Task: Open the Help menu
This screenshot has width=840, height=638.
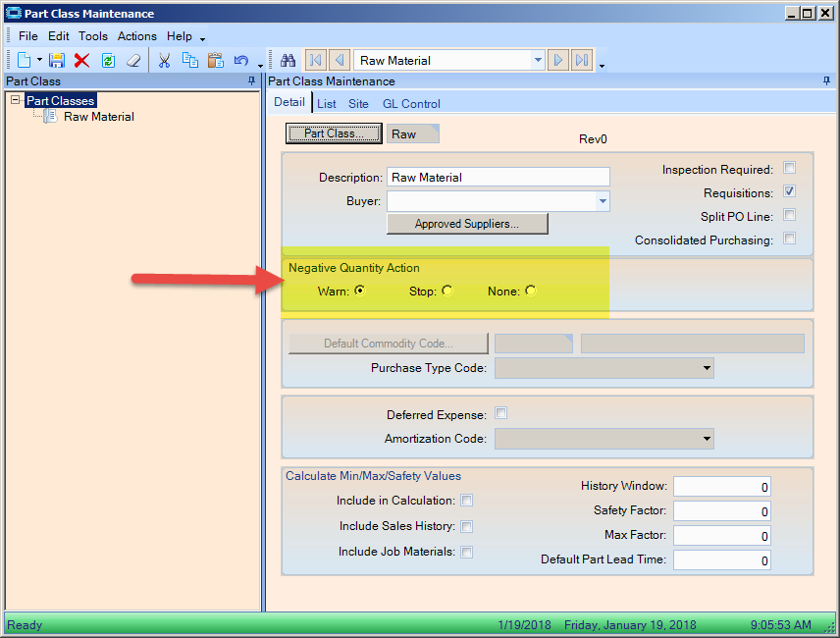Action: click(180, 36)
